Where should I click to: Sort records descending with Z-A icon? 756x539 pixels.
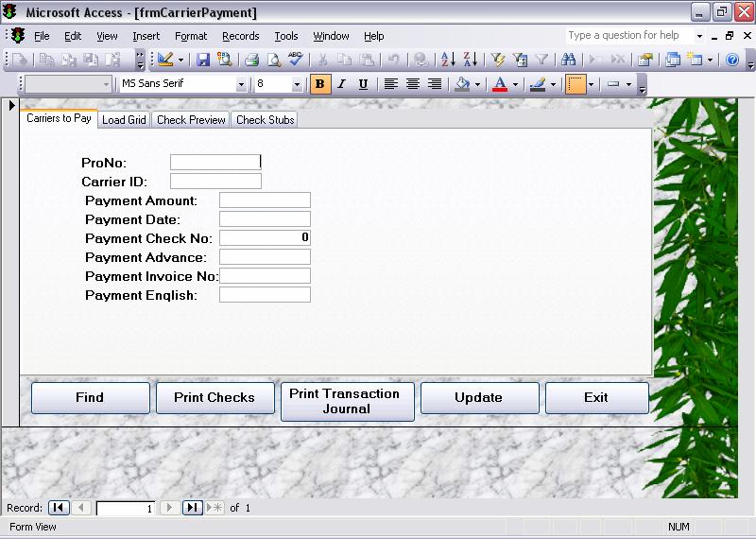coord(470,60)
